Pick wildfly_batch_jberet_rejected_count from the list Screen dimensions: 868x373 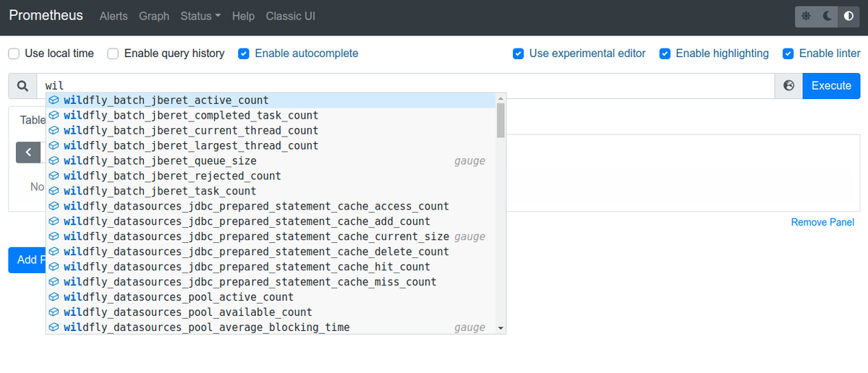(271, 176)
